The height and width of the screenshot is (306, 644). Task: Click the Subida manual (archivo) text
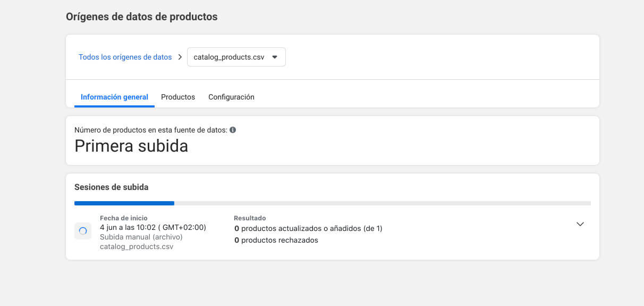pyautogui.click(x=141, y=237)
